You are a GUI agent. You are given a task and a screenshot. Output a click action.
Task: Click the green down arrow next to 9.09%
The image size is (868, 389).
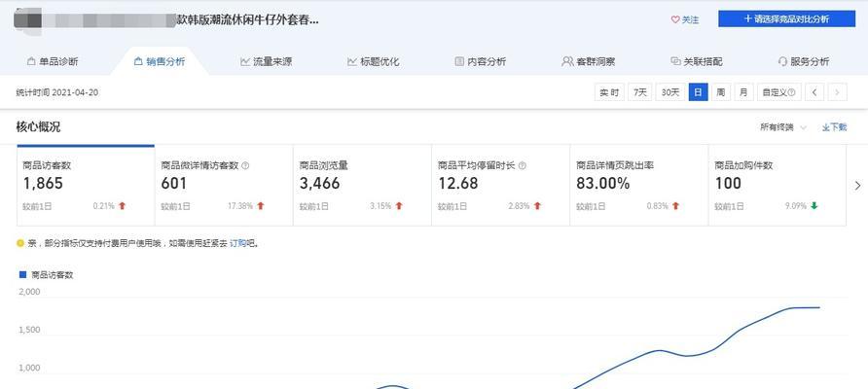(814, 206)
